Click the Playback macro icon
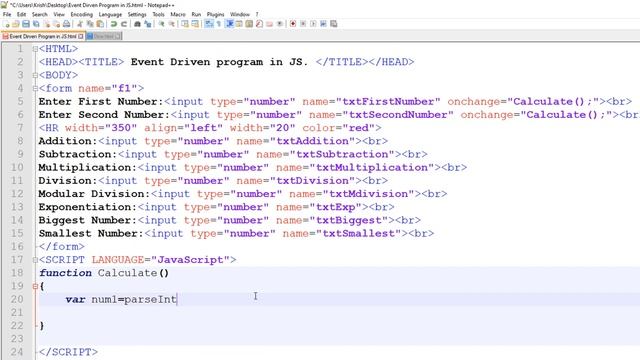 pyautogui.click(x=313, y=24)
